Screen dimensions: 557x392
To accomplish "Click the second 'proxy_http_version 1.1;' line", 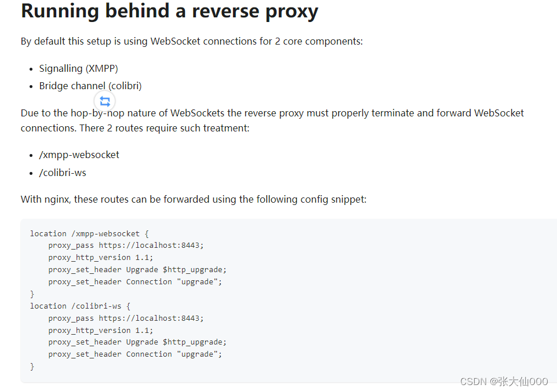I will 100,330.
